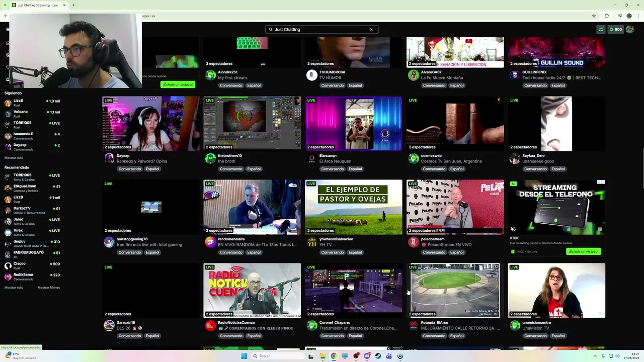Open the Chrome extensions puzzle icon
This screenshot has height=362, width=644.
607,16
